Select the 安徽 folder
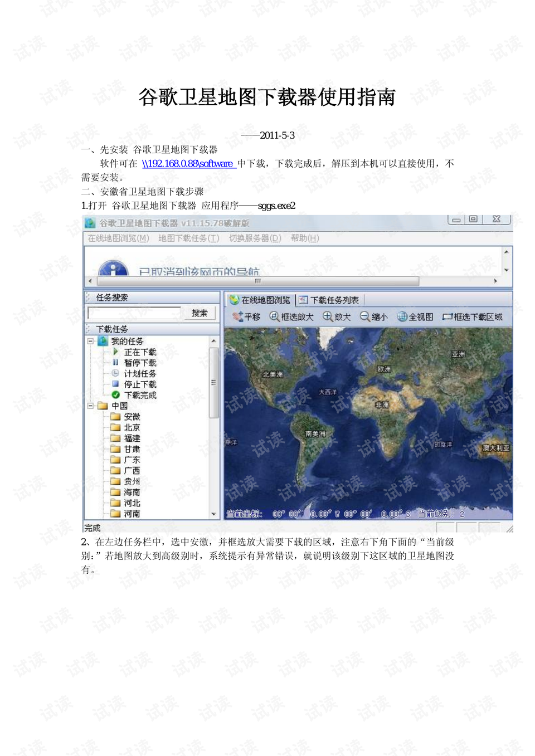Viewport: 535px width, 756px height. point(125,417)
